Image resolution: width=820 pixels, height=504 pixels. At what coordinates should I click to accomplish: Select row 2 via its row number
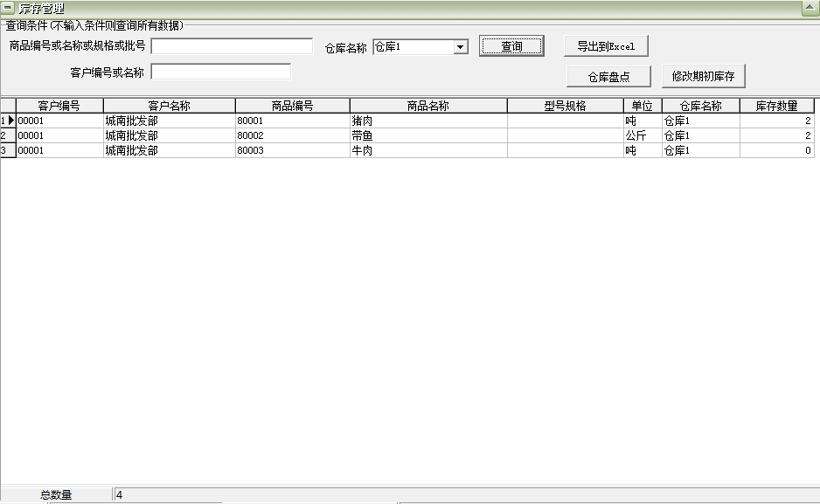point(9,135)
